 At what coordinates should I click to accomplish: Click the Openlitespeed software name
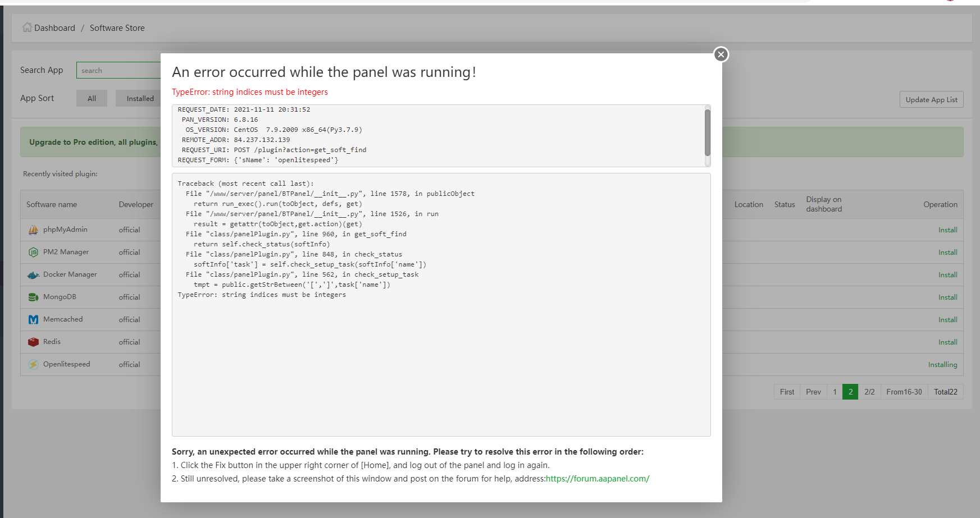pos(66,364)
